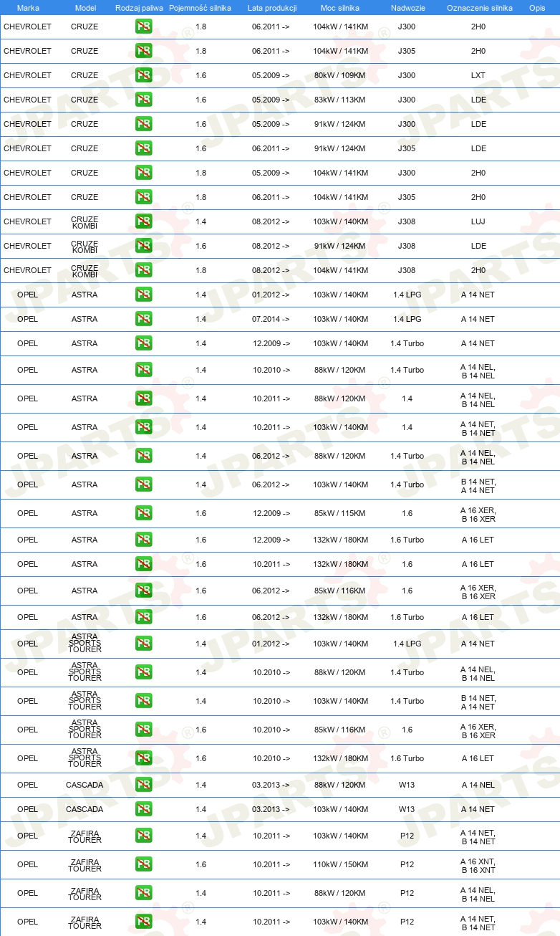560x936 pixels.
Task: Click OPEL in the Zafira Tourer 1.6 row
Action: (x=28, y=864)
